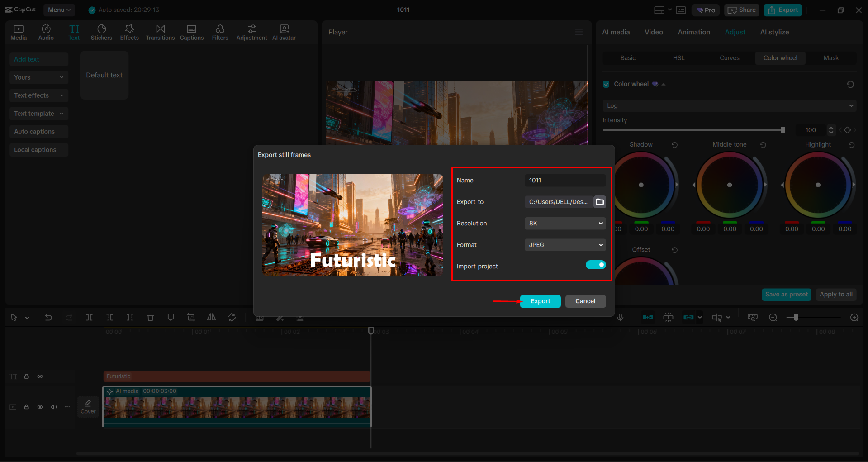Open the AI avatar panel
This screenshot has height=462, width=868.
[284, 32]
